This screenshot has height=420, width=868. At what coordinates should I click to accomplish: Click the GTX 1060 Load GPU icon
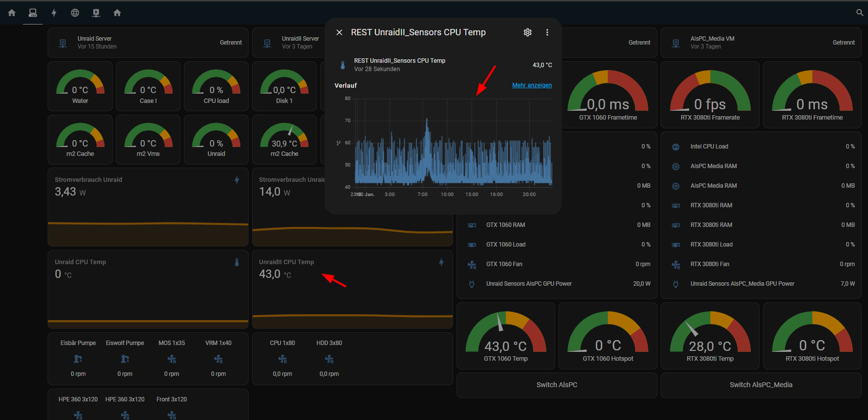[472, 245]
